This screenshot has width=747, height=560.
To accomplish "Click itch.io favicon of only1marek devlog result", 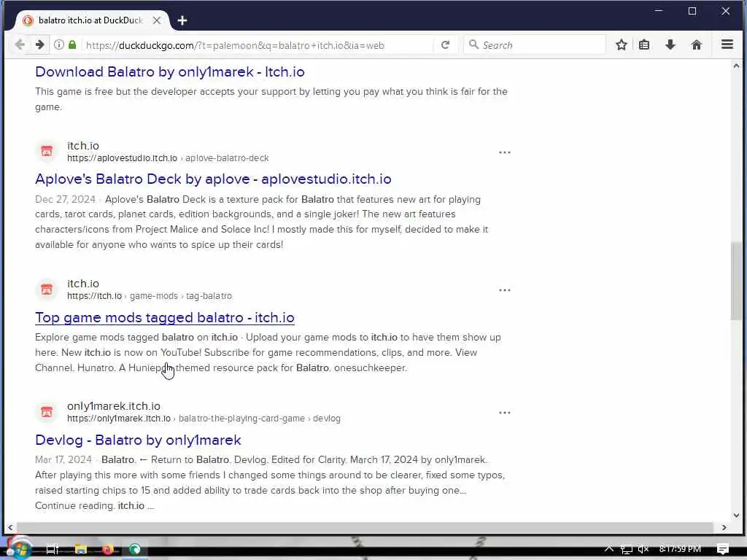I will (47, 412).
